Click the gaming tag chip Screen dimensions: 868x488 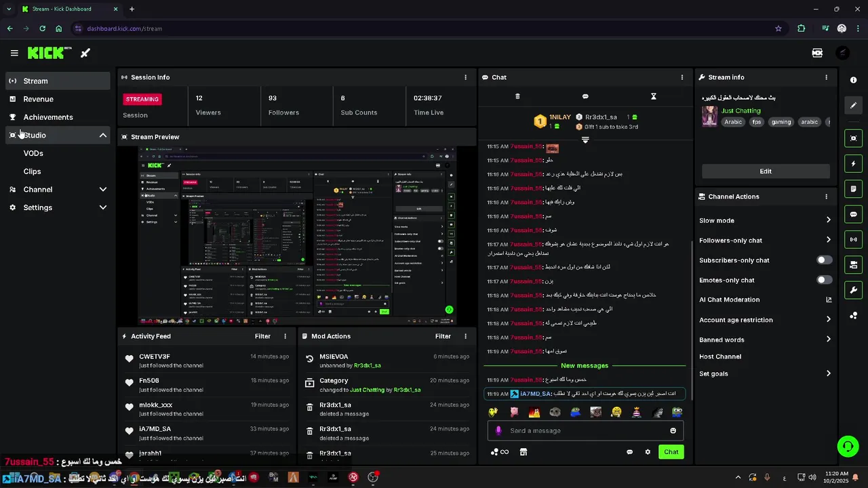point(781,122)
